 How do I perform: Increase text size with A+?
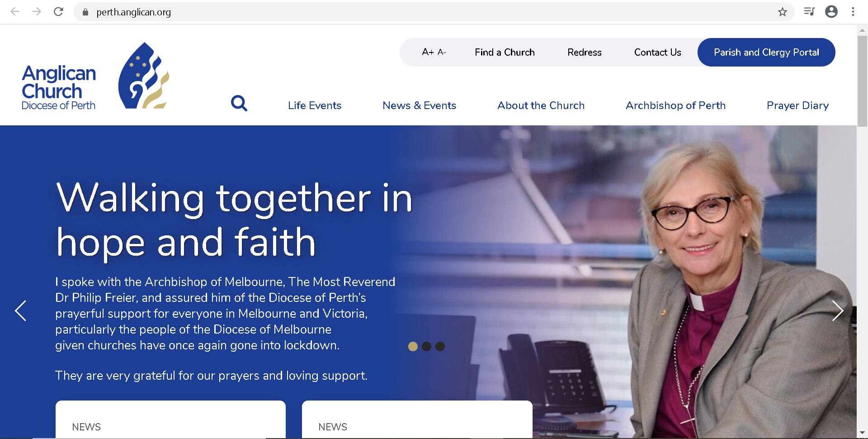tap(428, 52)
